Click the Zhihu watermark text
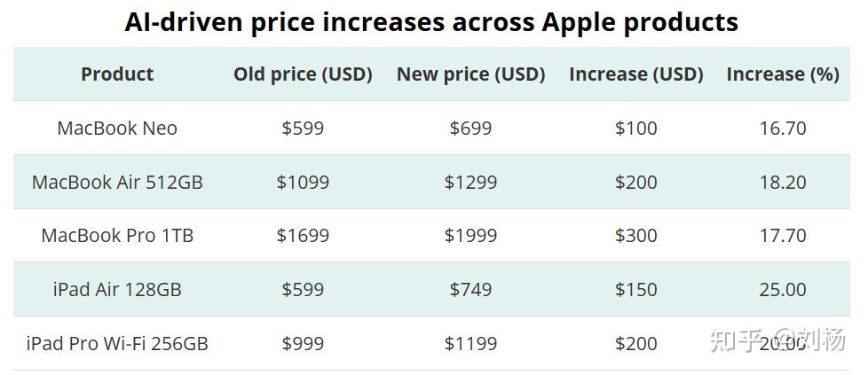 (x=777, y=339)
